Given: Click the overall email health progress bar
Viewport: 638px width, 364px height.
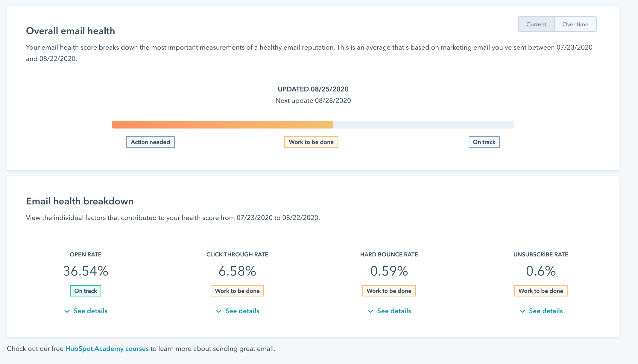Looking at the screenshot, I should (313, 125).
